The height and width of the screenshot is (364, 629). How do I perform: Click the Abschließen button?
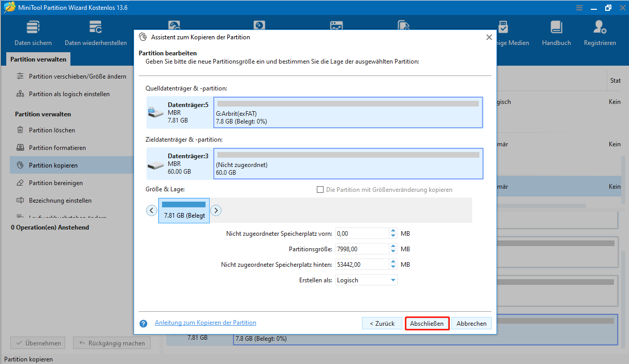click(427, 324)
